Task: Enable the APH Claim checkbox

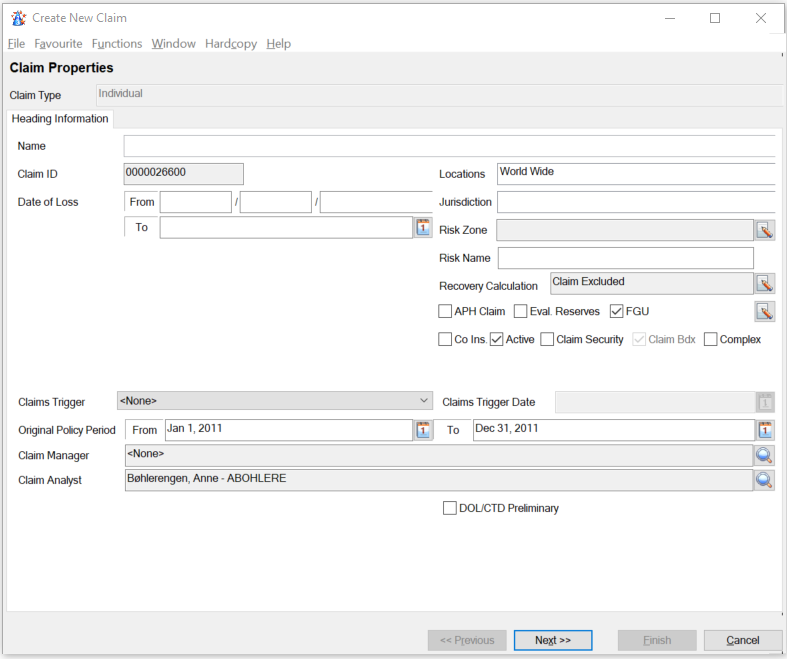Action: 446,311
